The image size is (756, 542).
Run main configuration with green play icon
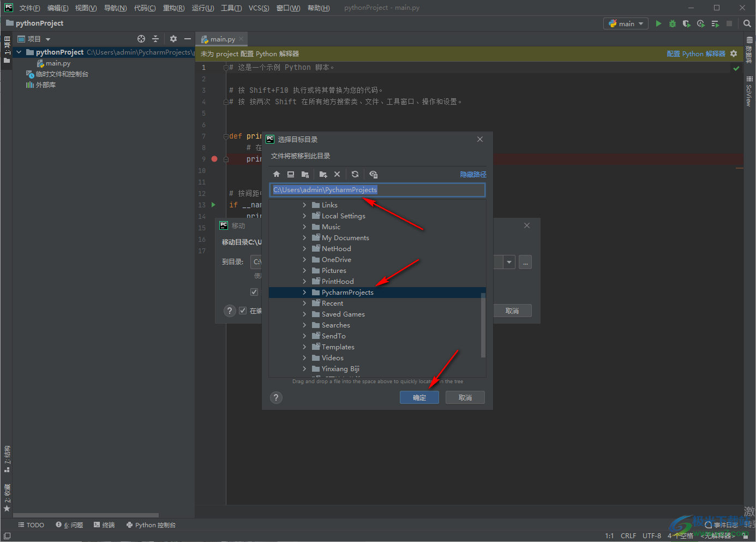[x=658, y=23]
